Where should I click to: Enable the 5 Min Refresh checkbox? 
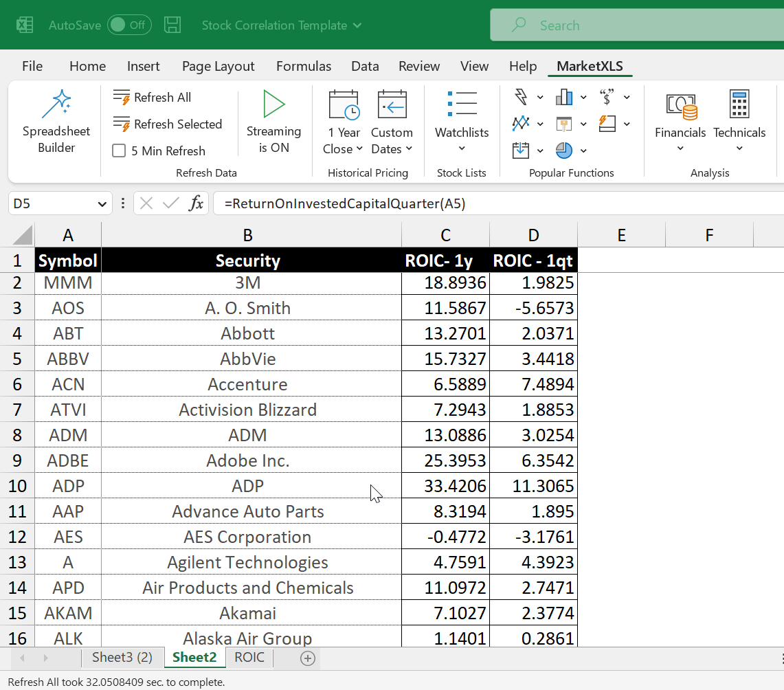(x=119, y=151)
